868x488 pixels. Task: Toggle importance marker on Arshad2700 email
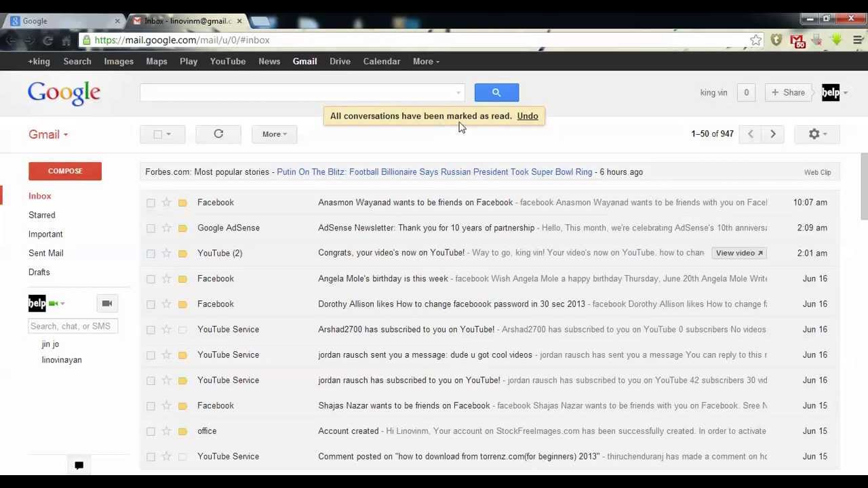tap(182, 329)
